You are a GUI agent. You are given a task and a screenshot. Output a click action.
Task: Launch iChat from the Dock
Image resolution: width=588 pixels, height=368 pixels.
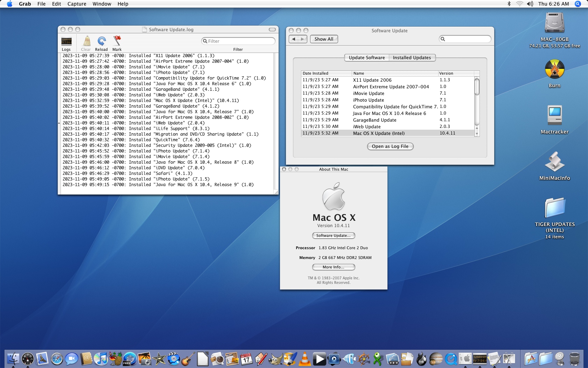click(x=71, y=359)
